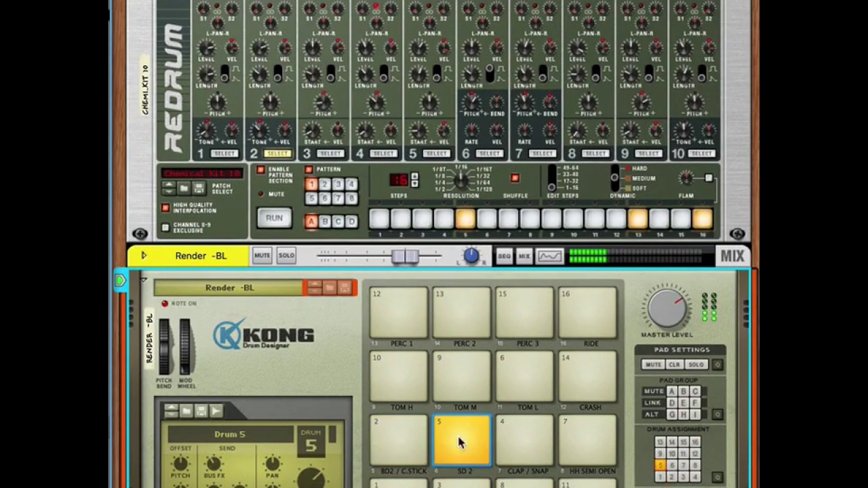This screenshot has width=868, height=488.
Task: Toggle the Pattern enable button
Action: pyautogui.click(x=309, y=169)
